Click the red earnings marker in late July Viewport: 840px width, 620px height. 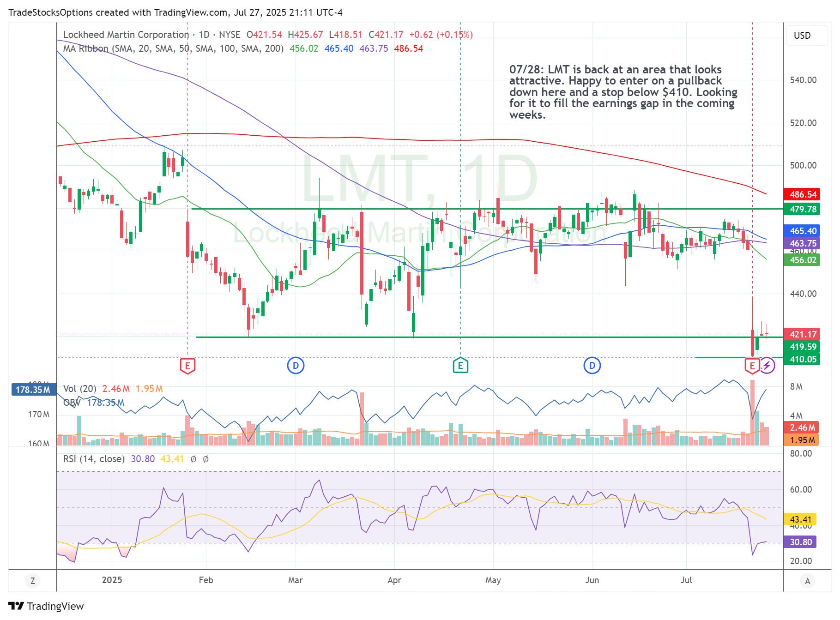click(752, 366)
